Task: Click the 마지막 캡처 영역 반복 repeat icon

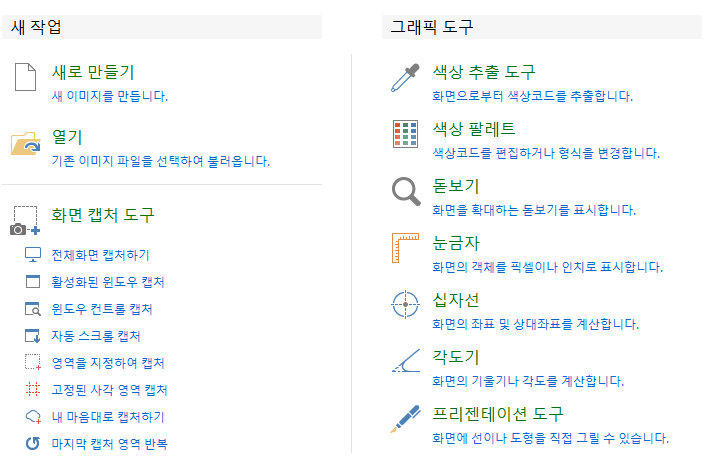Action: coord(32,444)
